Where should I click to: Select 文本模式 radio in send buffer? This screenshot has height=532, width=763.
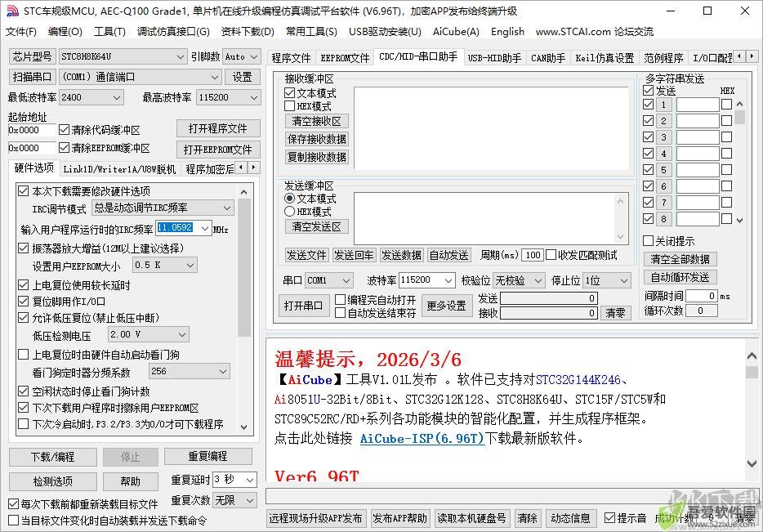point(289,198)
